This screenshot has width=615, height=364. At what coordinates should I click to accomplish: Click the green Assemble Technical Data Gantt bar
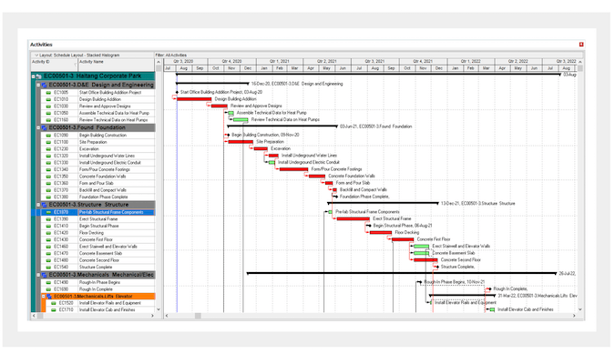click(x=231, y=113)
